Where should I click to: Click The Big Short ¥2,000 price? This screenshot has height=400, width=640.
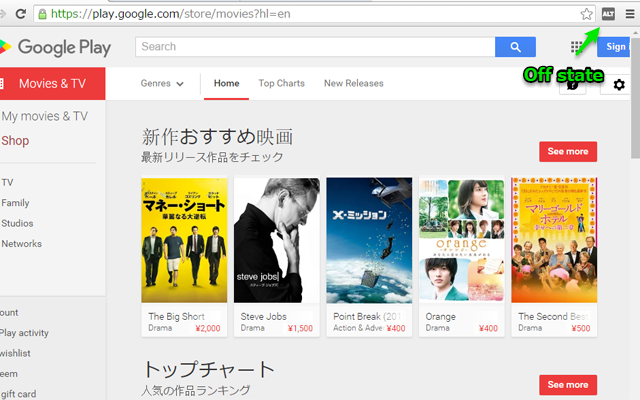tap(208, 329)
